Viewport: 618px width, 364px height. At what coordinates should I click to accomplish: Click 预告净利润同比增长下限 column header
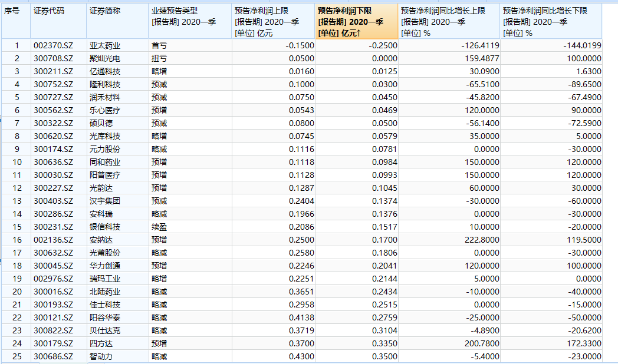tap(551, 22)
